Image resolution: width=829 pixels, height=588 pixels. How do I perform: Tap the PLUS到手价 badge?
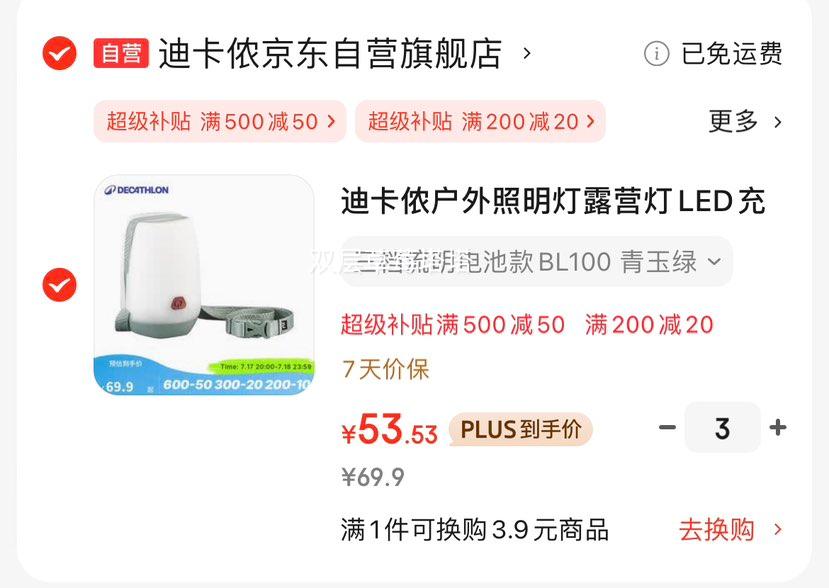click(x=521, y=429)
